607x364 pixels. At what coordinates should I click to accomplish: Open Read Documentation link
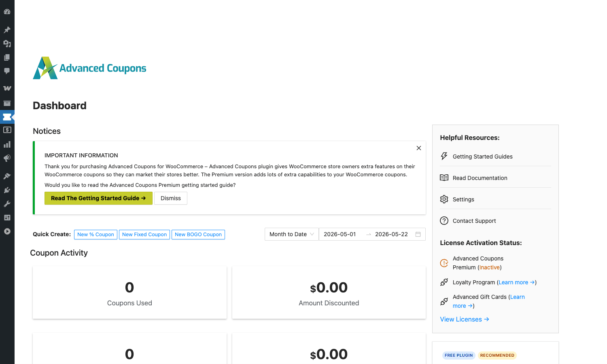(x=480, y=178)
